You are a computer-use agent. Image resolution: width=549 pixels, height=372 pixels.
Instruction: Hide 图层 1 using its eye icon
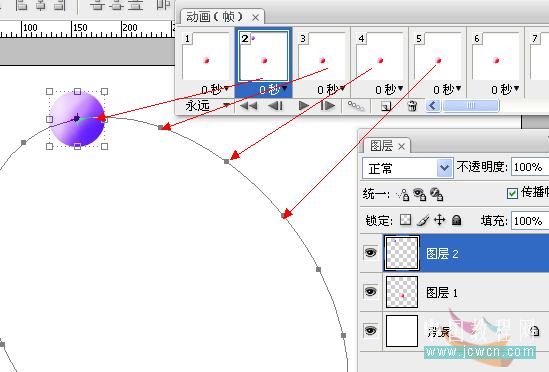370,291
